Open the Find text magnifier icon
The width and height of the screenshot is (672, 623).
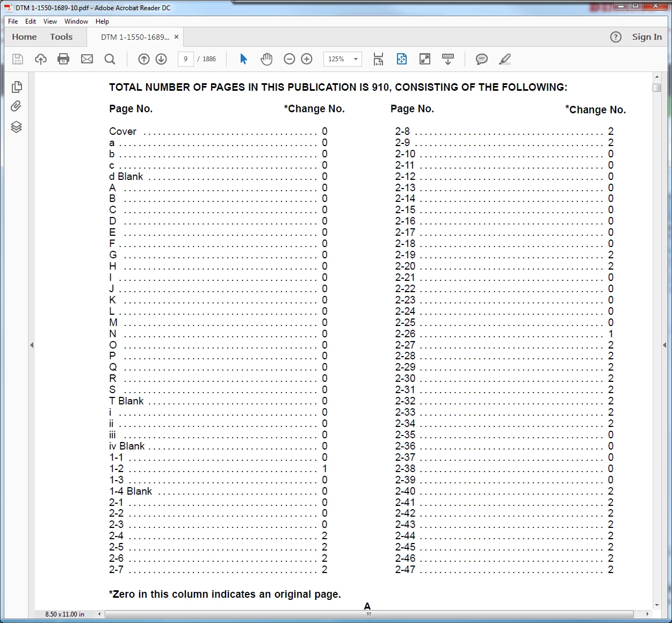[x=110, y=59]
